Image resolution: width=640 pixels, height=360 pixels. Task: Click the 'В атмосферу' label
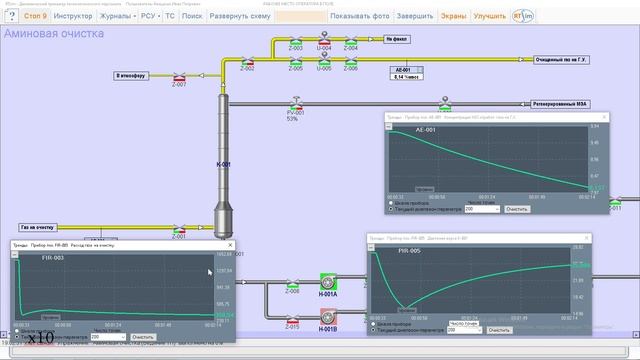(131, 76)
